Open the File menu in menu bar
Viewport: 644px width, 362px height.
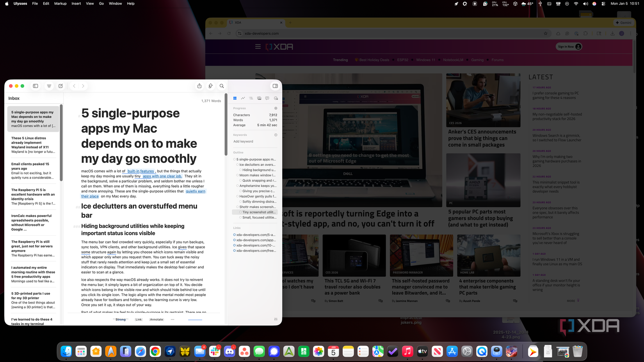click(x=35, y=4)
